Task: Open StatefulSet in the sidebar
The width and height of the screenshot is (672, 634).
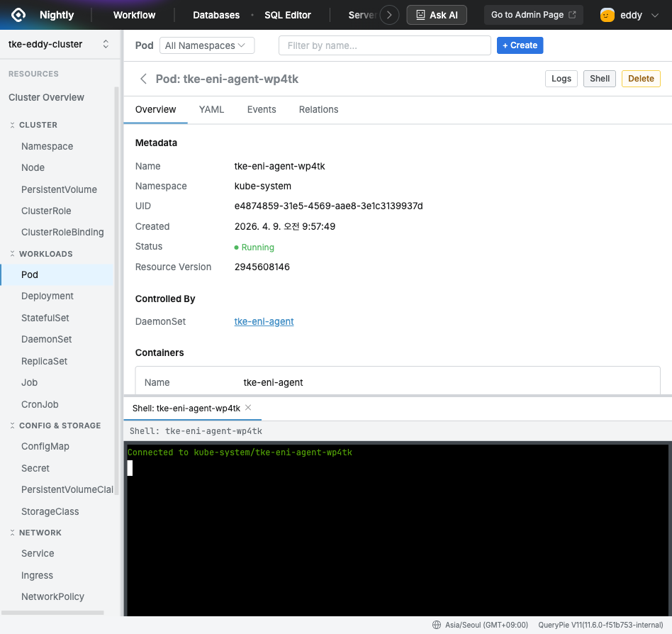Action: click(45, 318)
